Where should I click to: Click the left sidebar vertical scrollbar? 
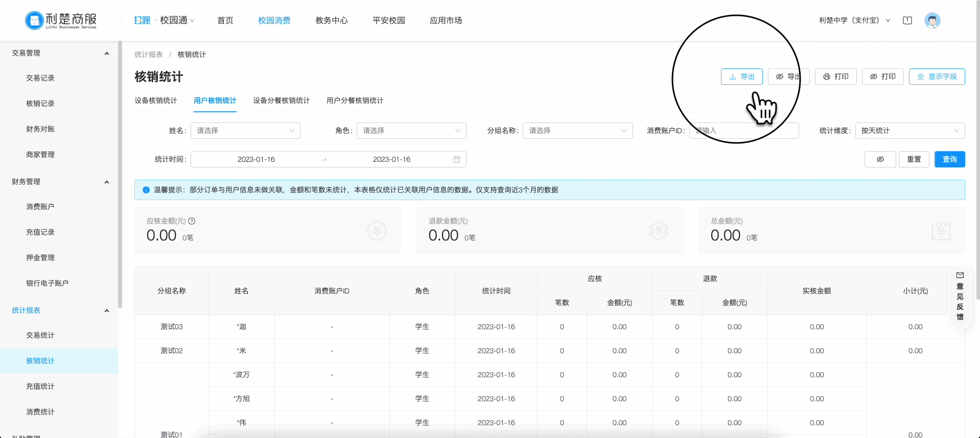click(x=120, y=174)
